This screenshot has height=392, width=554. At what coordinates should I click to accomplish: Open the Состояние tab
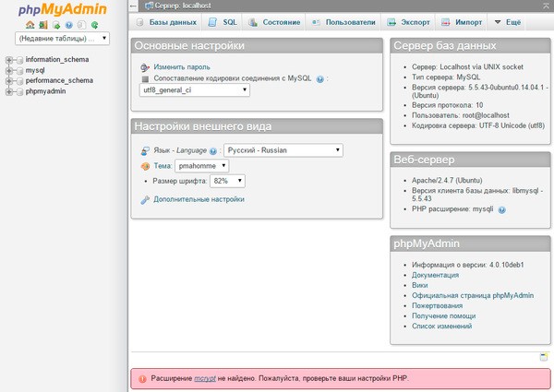pos(274,22)
